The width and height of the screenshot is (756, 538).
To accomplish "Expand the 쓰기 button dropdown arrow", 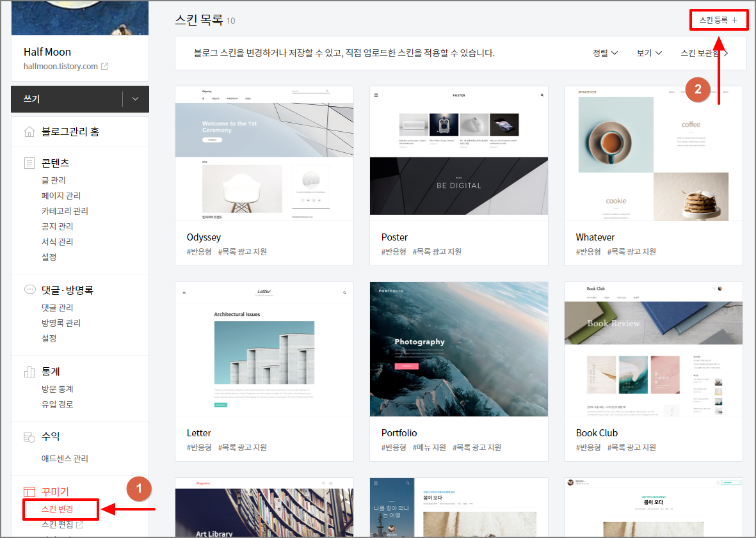I will pos(136,99).
